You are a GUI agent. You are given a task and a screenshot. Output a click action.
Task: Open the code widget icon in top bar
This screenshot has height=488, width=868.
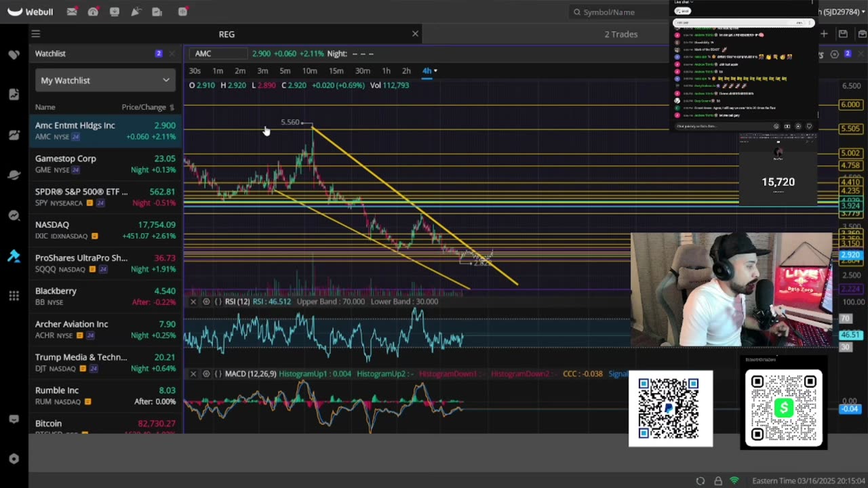pos(182,12)
